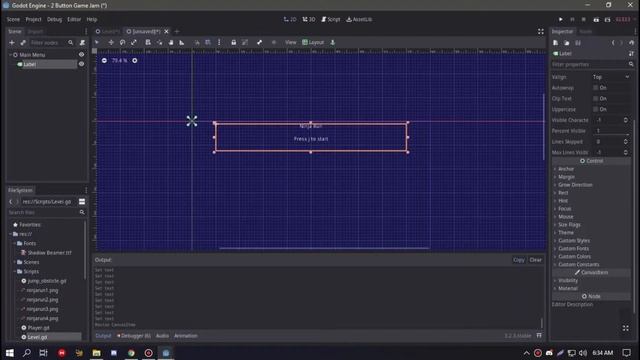The image size is (640, 360).
Task: Save the current resource in the Inspector
Action: (578, 43)
